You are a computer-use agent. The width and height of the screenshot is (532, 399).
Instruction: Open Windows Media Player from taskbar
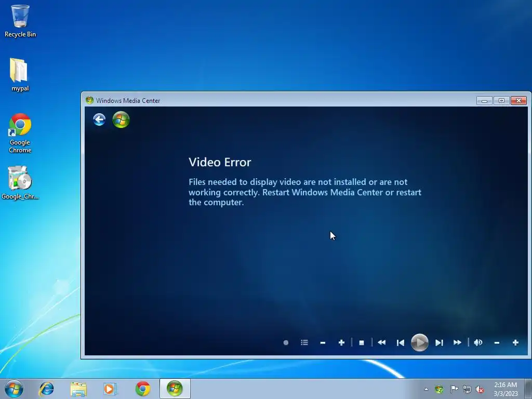(x=110, y=389)
